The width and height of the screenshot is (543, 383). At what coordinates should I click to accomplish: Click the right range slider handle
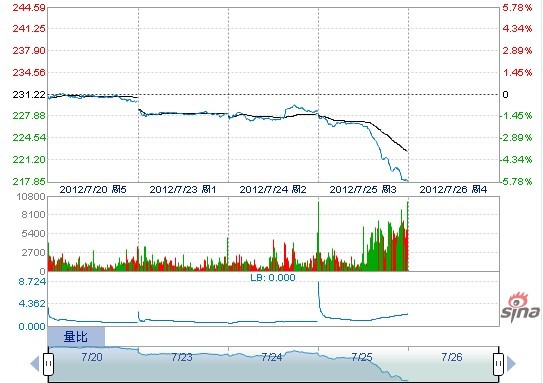click(498, 364)
